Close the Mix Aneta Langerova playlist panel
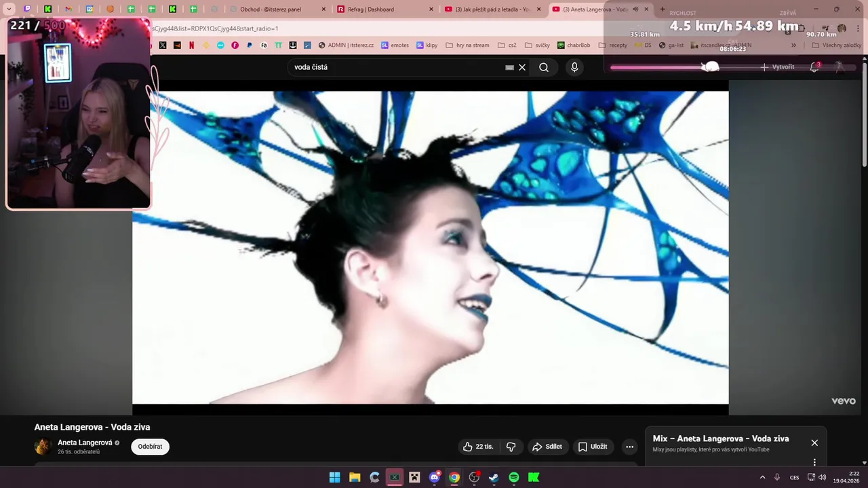The image size is (868, 488). 814,443
